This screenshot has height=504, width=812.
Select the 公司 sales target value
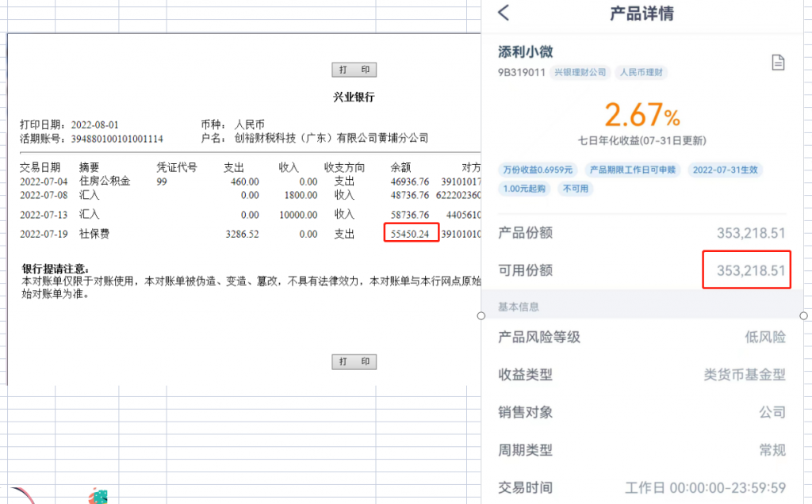click(x=772, y=412)
